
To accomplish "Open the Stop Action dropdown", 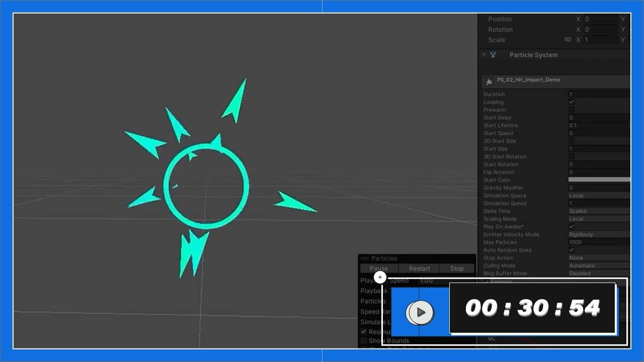I will click(599, 258).
